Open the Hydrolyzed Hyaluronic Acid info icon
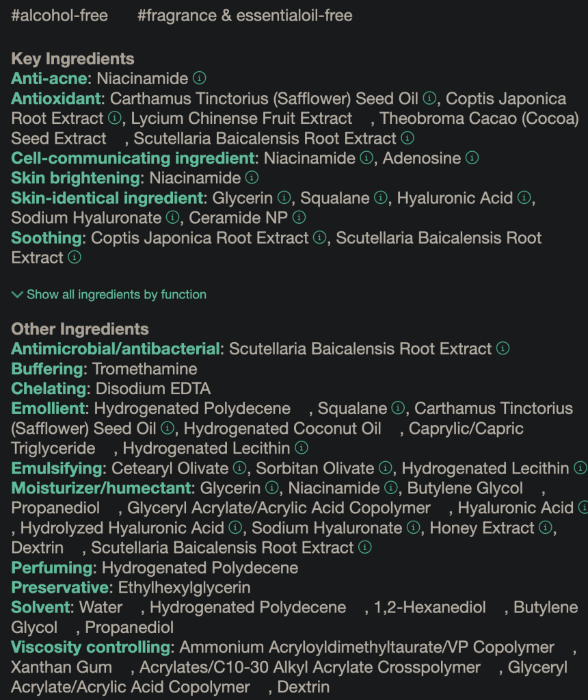This screenshot has width=588, height=700. click(235, 528)
